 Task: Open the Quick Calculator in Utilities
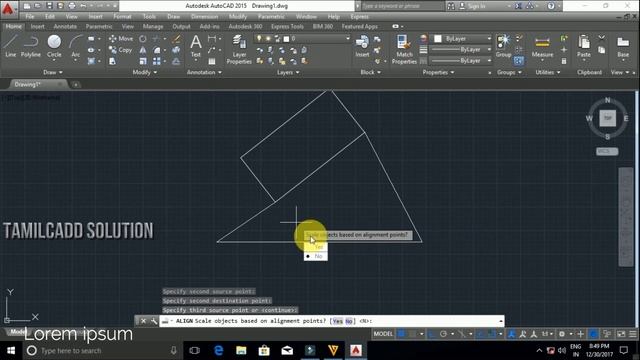pos(564,61)
